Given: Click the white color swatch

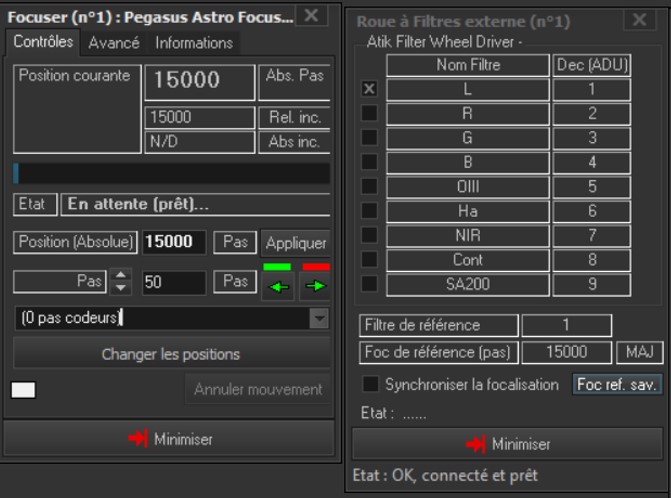Looking at the screenshot, I should coord(23,390).
